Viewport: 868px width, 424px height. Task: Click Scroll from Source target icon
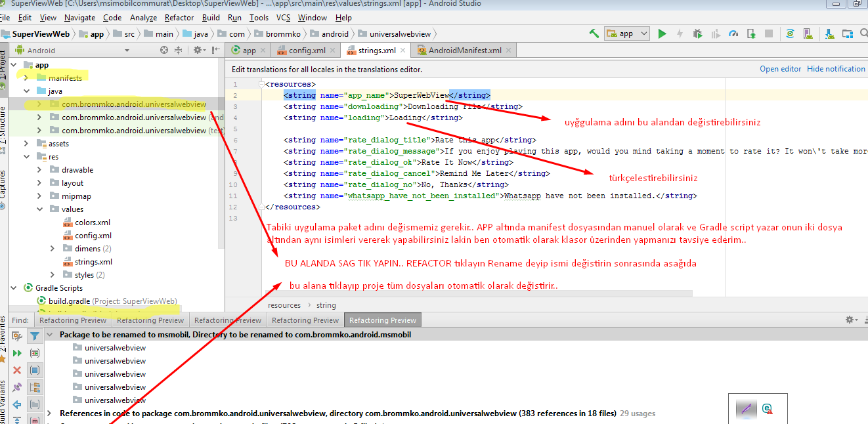pyautogui.click(x=164, y=50)
